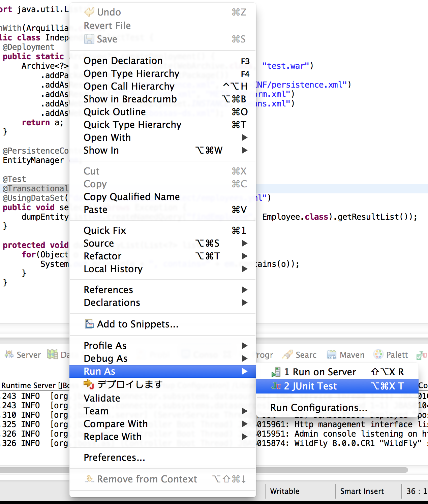This screenshot has height=504, width=428.
Task: Click the Search view icon
Action: point(288,355)
